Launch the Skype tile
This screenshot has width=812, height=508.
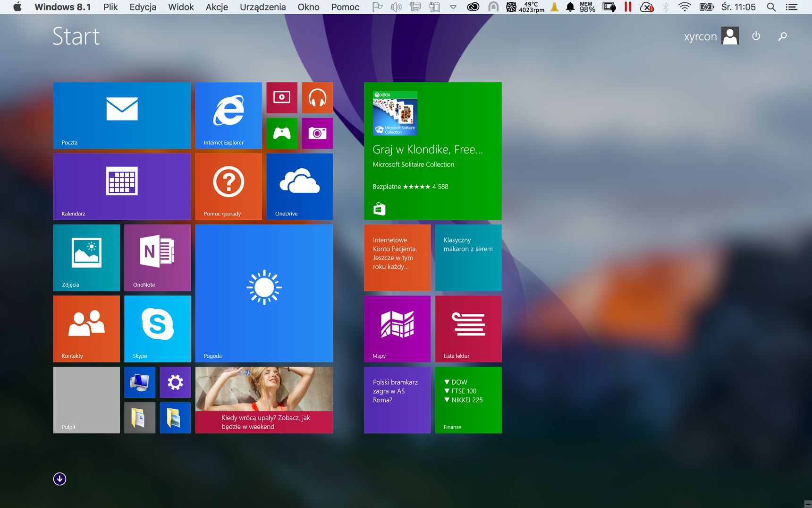coord(158,329)
